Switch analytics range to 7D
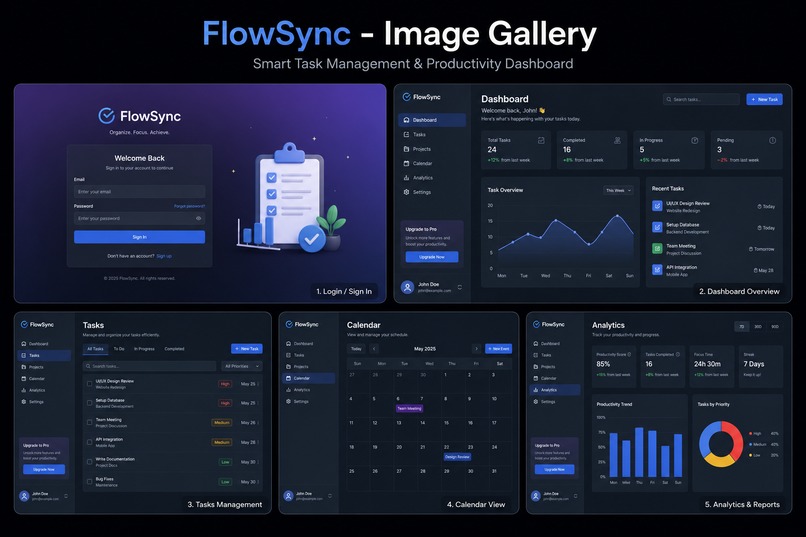This screenshot has width=806, height=537. pyautogui.click(x=742, y=326)
